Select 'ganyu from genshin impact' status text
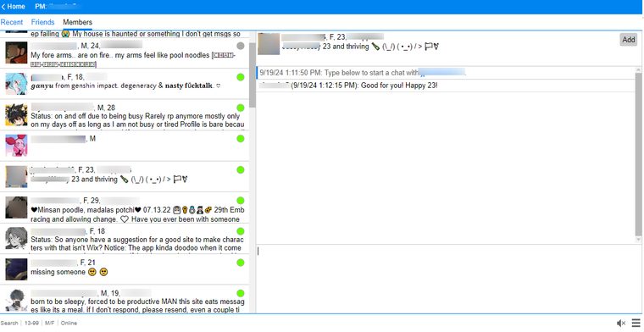The height and width of the screenshot is (332, 644). (125, 86)
